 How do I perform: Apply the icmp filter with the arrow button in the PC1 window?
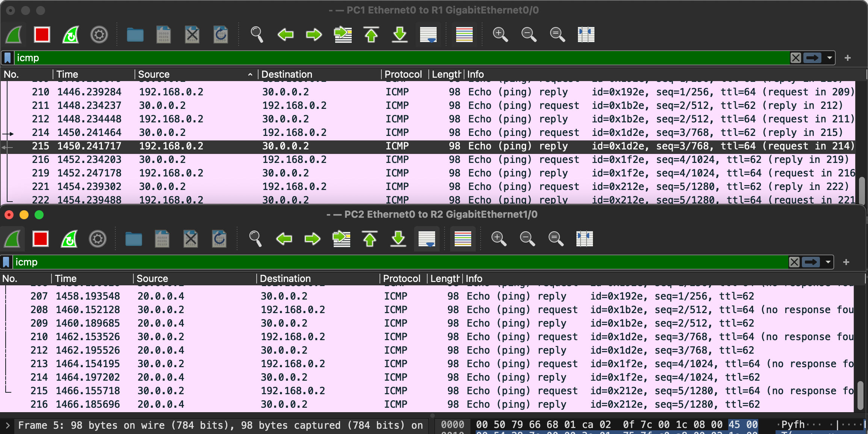(812, 58)
